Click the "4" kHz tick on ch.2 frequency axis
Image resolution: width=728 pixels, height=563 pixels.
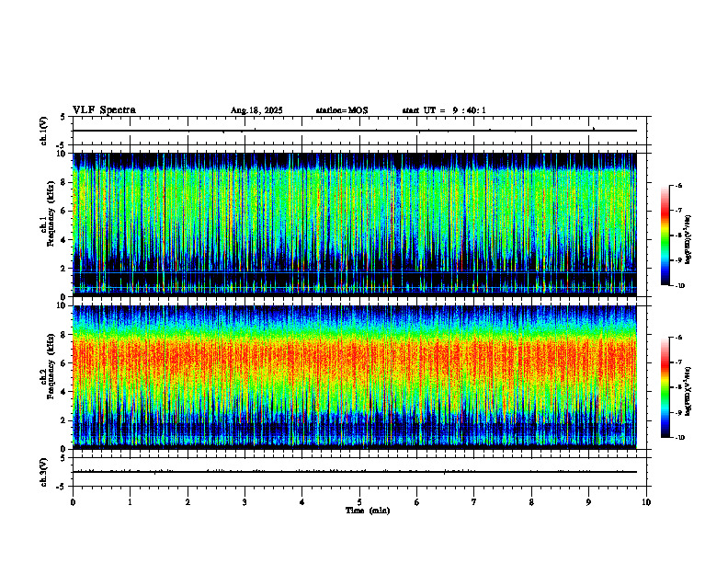64,392
